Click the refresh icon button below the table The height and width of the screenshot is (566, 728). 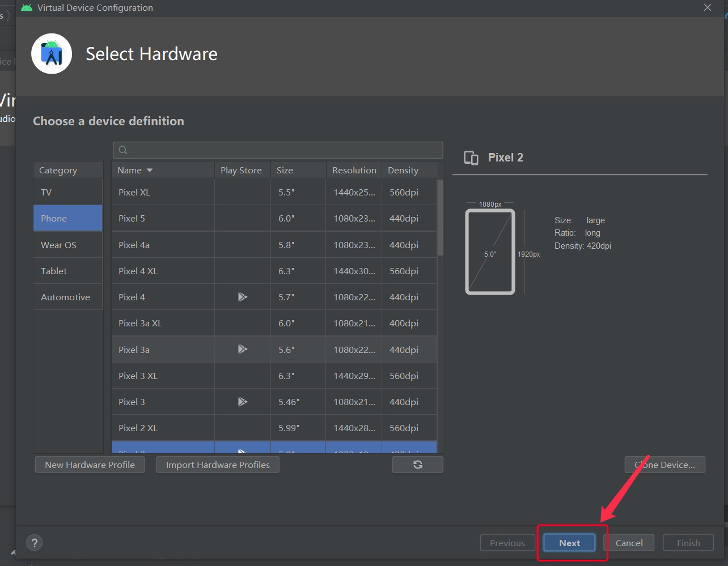coord(417,465)
